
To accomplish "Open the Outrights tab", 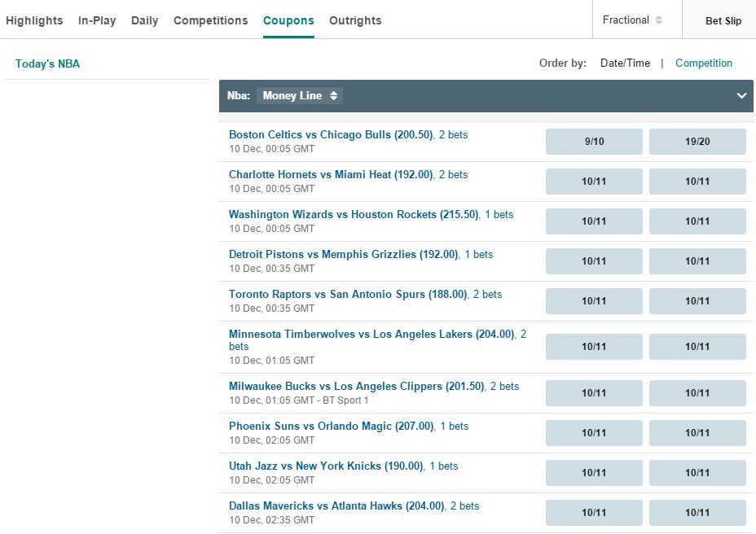I will click(x=355, y=20).
